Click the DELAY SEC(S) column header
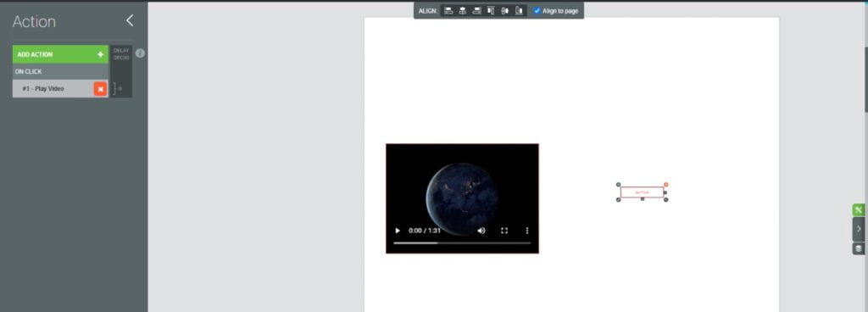868x312 pixels. tap(120, 53)
